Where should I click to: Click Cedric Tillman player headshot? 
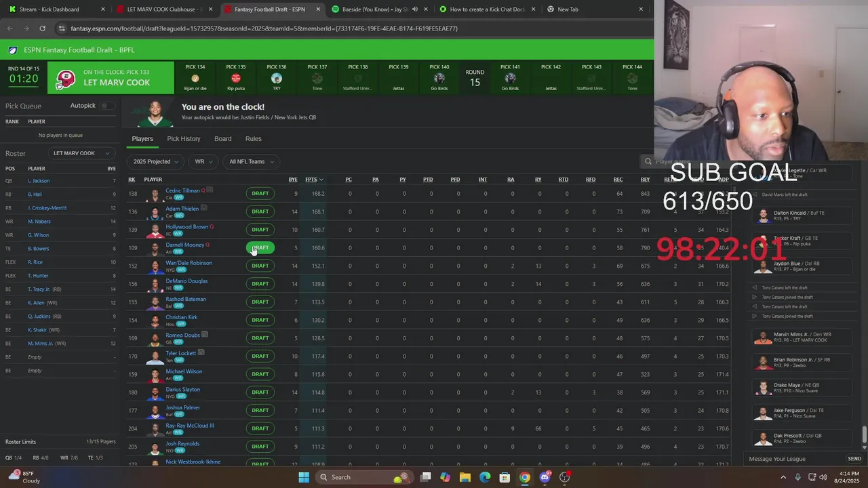click(156, 194)
